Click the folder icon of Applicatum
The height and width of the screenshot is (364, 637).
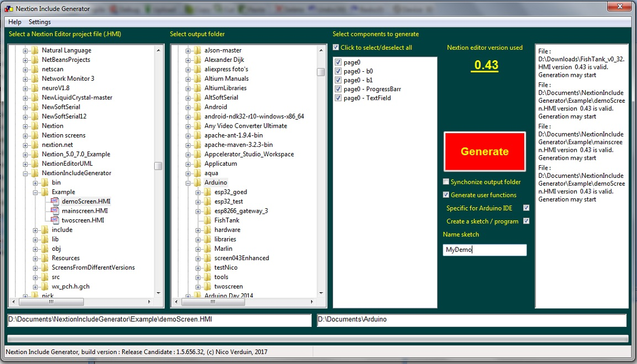click(x=197, y=163)
